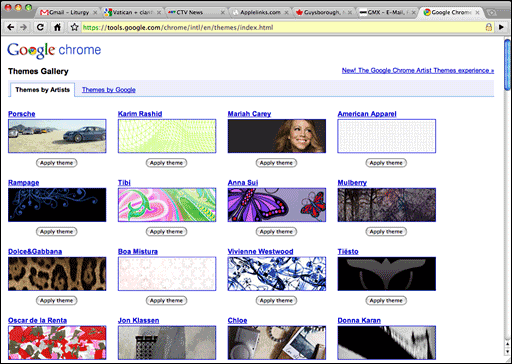The width and height of the screenshot is (512, 364).
Task: Open the Google Chrome Artist Themes experience link
Action: coord(418,70)
